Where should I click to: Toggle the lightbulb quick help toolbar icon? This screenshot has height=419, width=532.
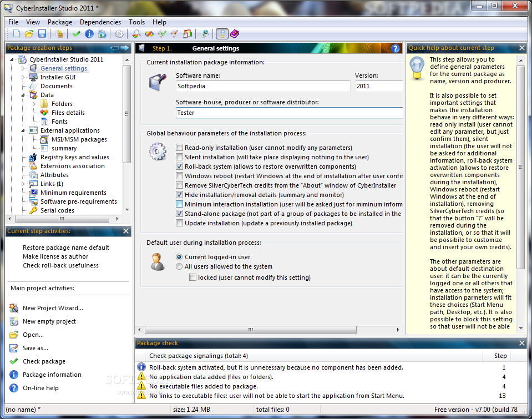click(x=222, y=34)
